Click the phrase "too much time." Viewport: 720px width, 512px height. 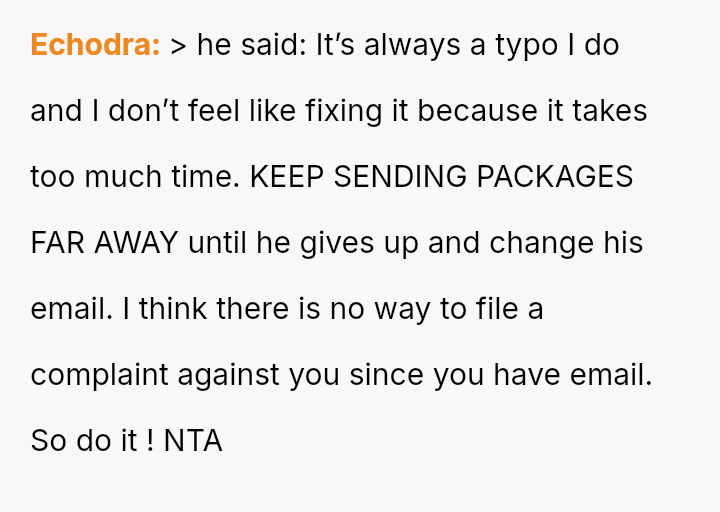point(134,177)
